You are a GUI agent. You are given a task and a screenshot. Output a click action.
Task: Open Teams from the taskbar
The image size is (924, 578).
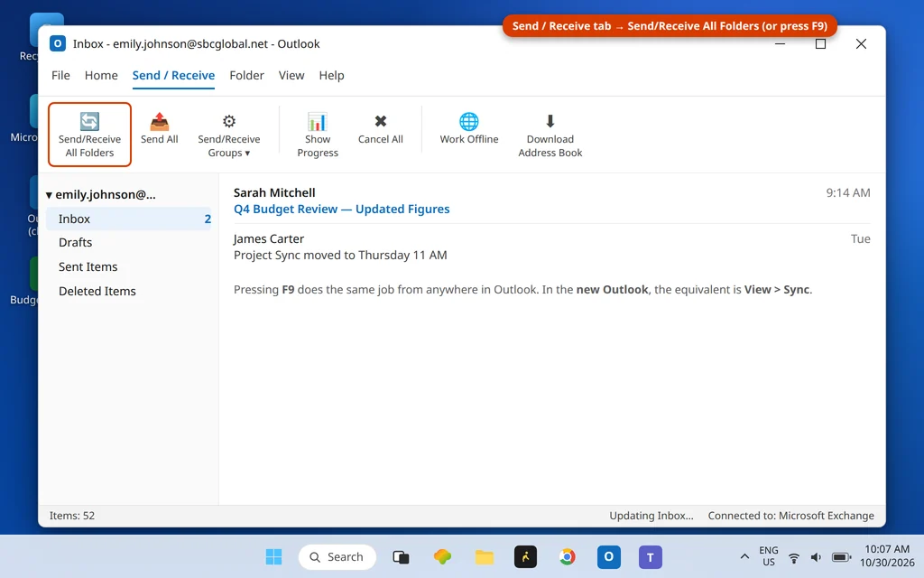[650, 556]
